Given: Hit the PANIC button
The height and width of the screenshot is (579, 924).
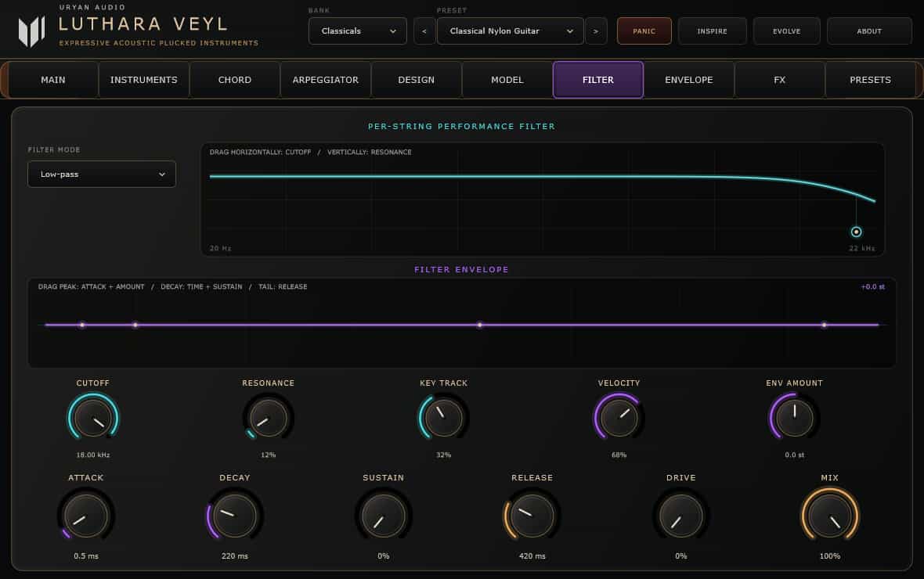Looking at the screenshot, I should [x=644, y=31].
